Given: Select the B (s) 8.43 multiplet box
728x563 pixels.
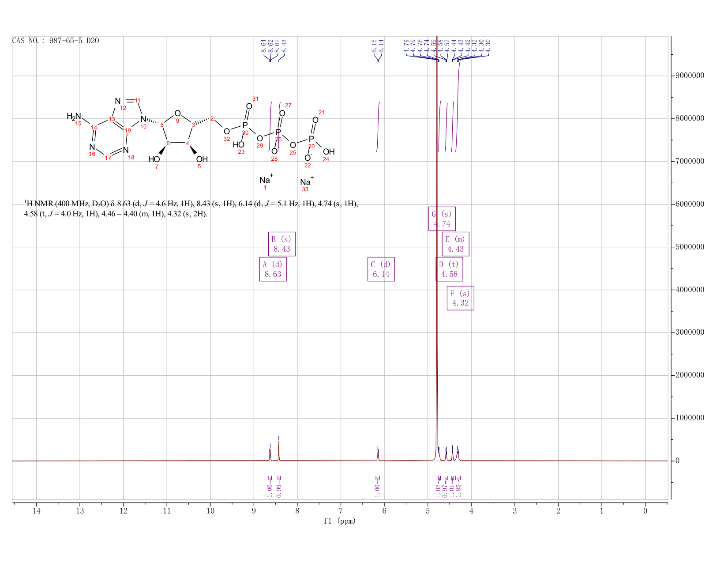Looking at the screenshot, I should [x=281, y=244].
